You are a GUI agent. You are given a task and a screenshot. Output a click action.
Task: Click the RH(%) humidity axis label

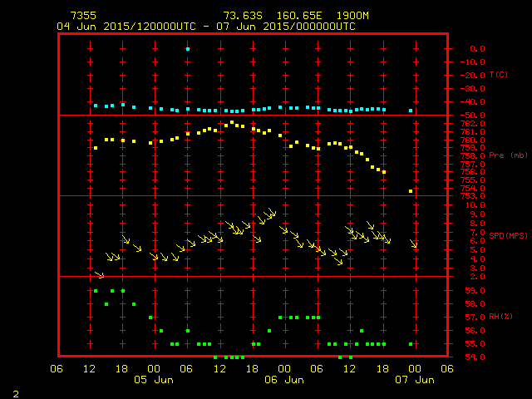point(500,317)
